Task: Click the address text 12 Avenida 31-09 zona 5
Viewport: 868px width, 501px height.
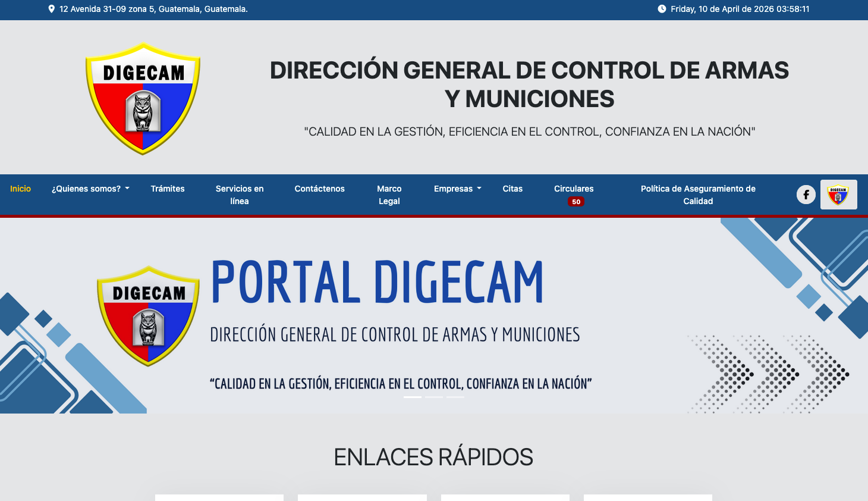Action: tap(153, 9)
